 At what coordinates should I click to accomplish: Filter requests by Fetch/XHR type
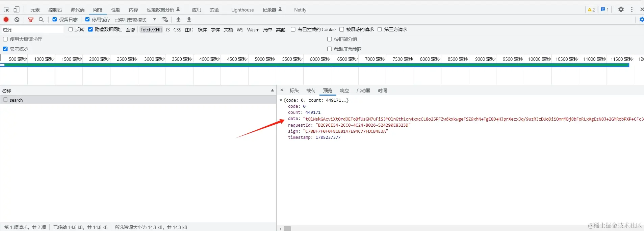pos(151,30)
